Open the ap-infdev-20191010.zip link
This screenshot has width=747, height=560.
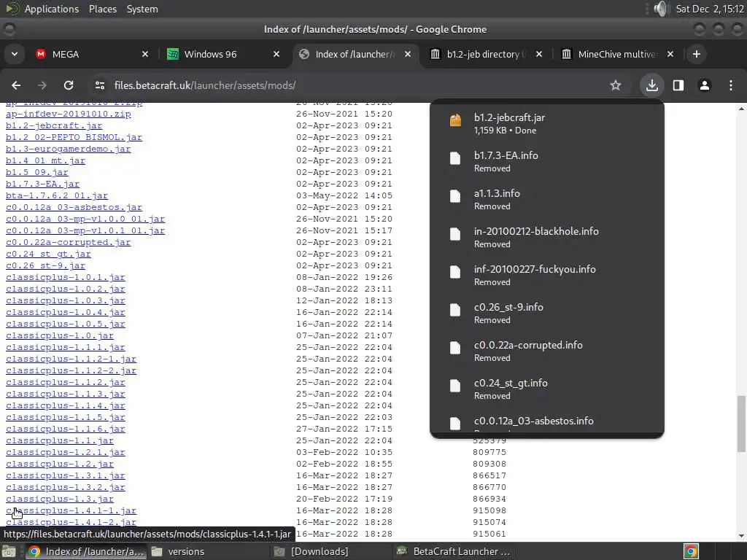[x=68, y=114]
